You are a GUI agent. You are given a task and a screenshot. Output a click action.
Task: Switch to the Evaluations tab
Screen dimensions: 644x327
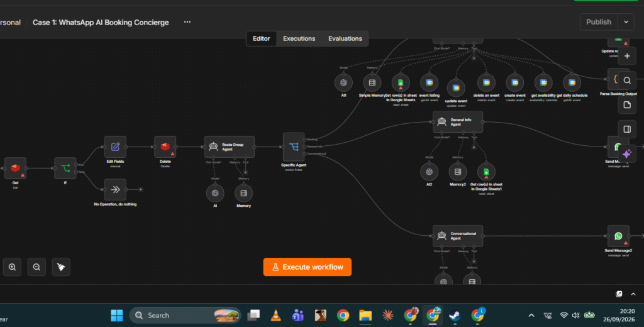pos(345,38)
